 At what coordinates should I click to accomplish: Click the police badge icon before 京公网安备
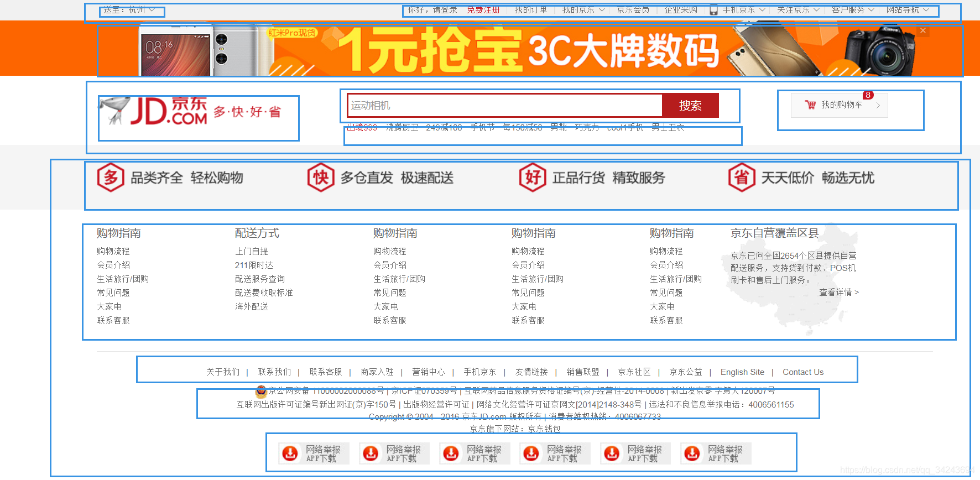pos(261,391)
